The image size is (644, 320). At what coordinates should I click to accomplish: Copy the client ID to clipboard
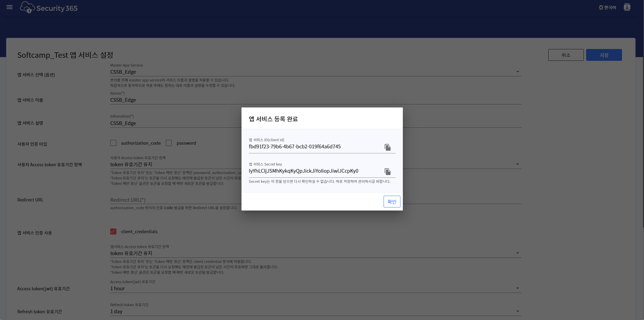pyautogui.click(x=387, y=147)
